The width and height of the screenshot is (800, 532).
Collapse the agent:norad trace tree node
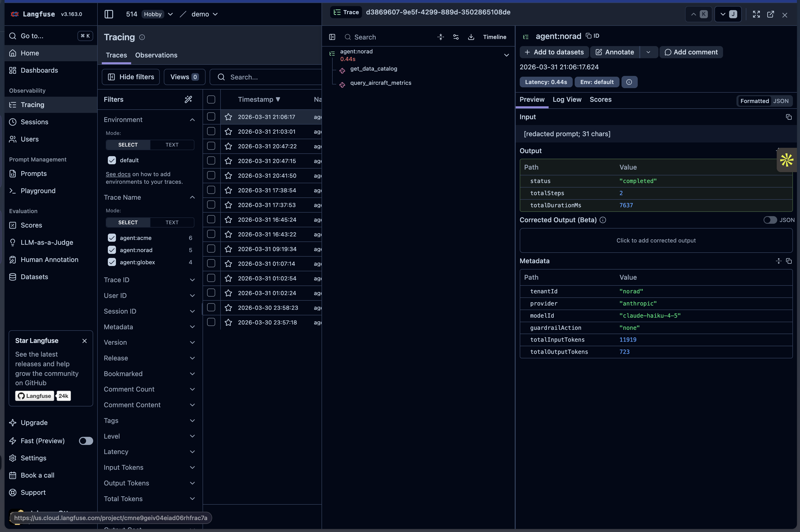tap(506, 55)
